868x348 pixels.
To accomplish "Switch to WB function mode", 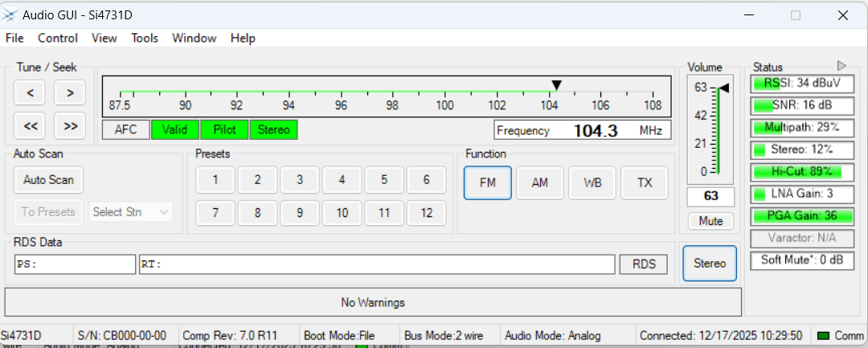I will point(592,182).
